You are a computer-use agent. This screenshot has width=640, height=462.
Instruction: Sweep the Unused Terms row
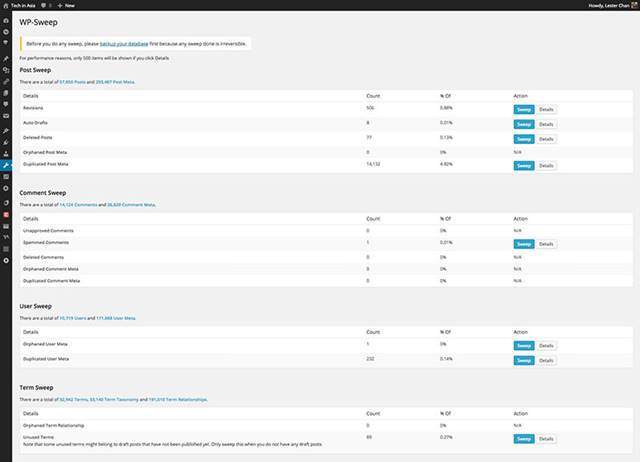(x=524, y=438)
